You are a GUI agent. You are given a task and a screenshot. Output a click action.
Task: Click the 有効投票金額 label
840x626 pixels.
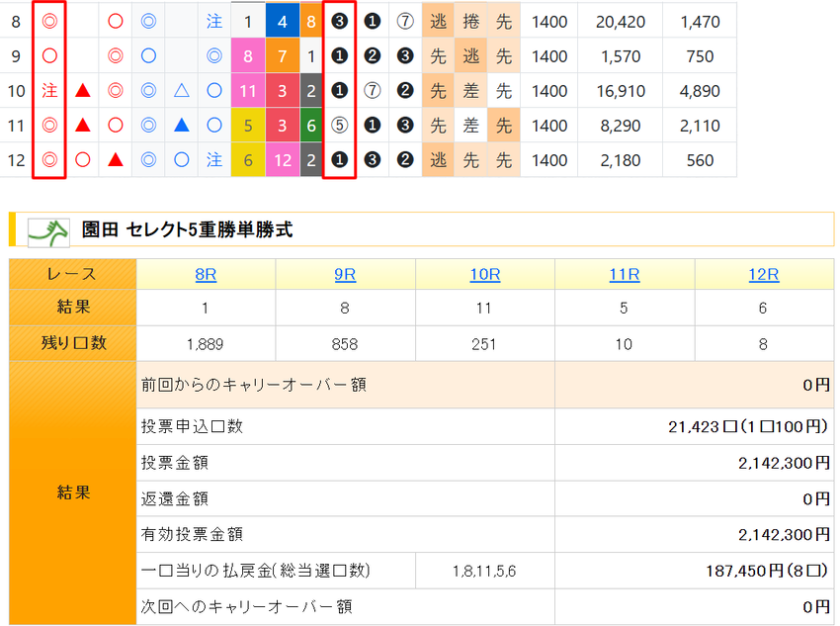192,534
